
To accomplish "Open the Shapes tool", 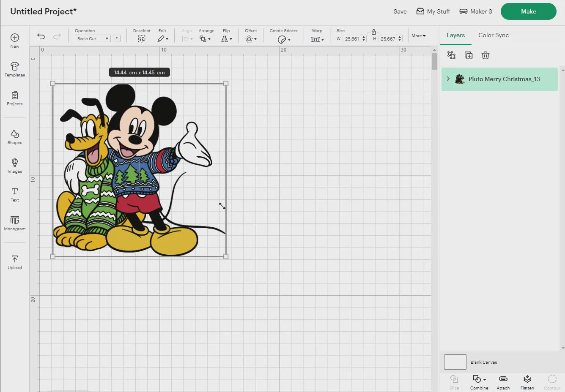I will tap(15, 137).
